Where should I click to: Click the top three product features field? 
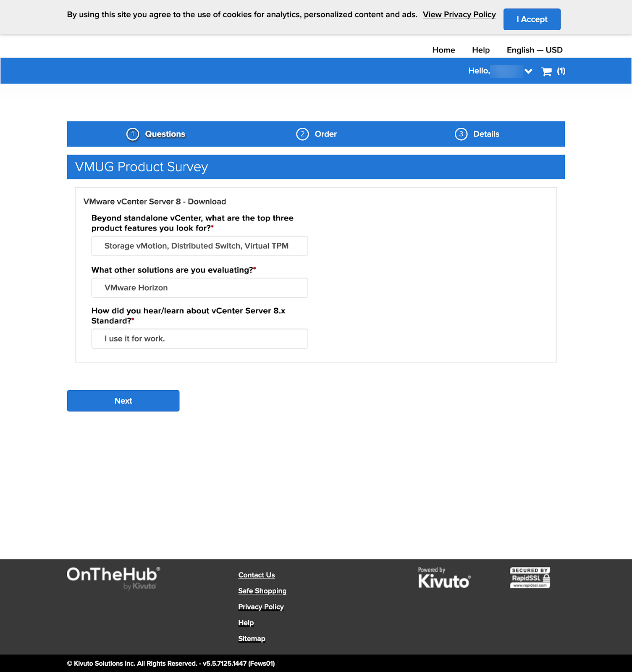point(199,246)
